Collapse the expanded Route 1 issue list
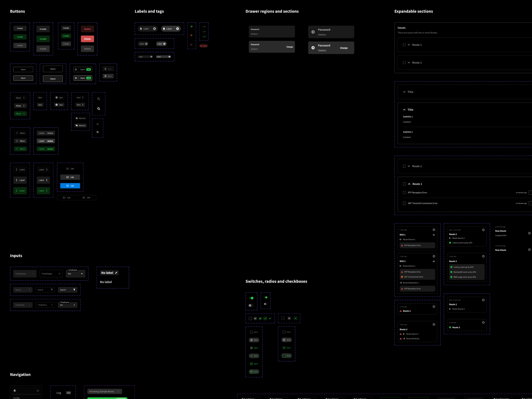 (409, 184)
